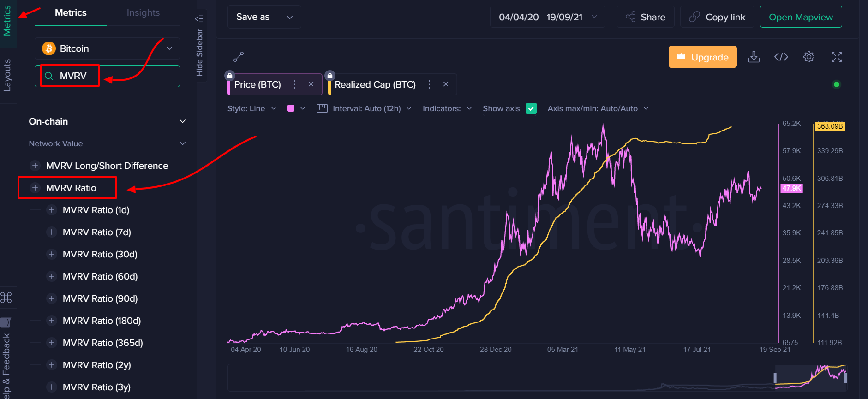This screenshot has height=399, width=868.
Task: Select MVRV Long/Short Difference row
Action: [107, 166]
